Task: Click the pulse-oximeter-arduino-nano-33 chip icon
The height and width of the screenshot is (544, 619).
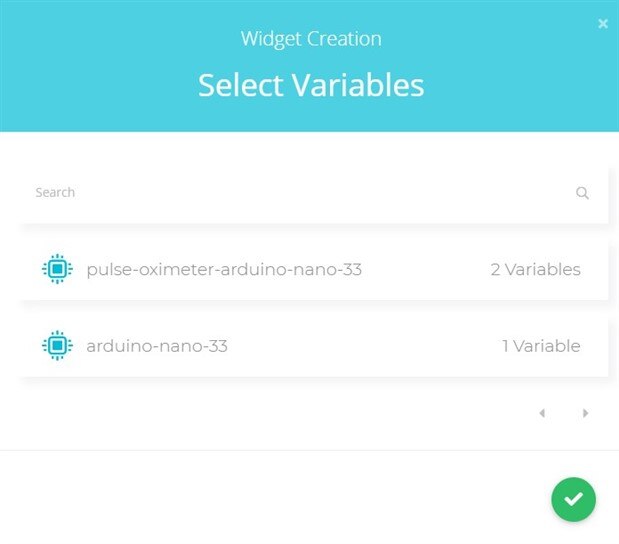Action: 58,269
